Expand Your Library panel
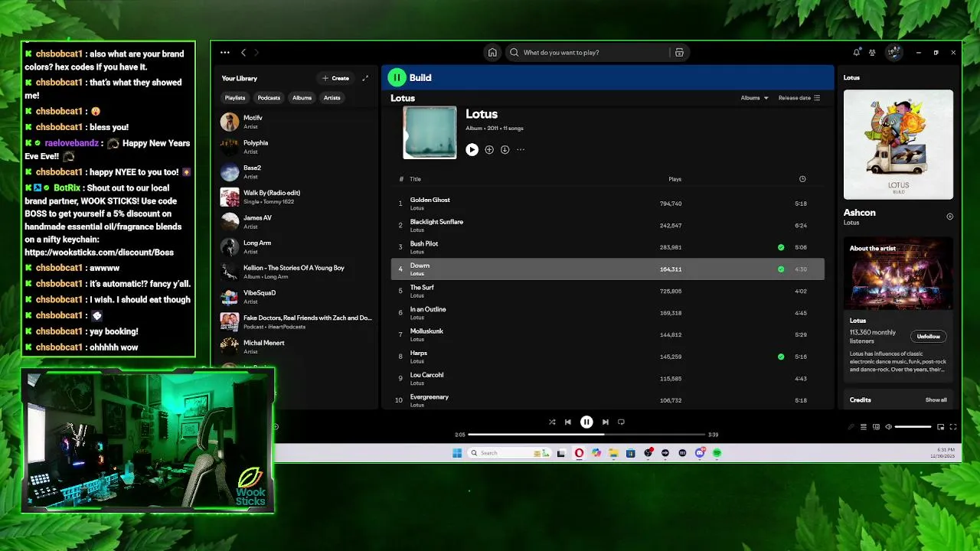This screenshot has width=980, height=551. click(x=365, y=78)
